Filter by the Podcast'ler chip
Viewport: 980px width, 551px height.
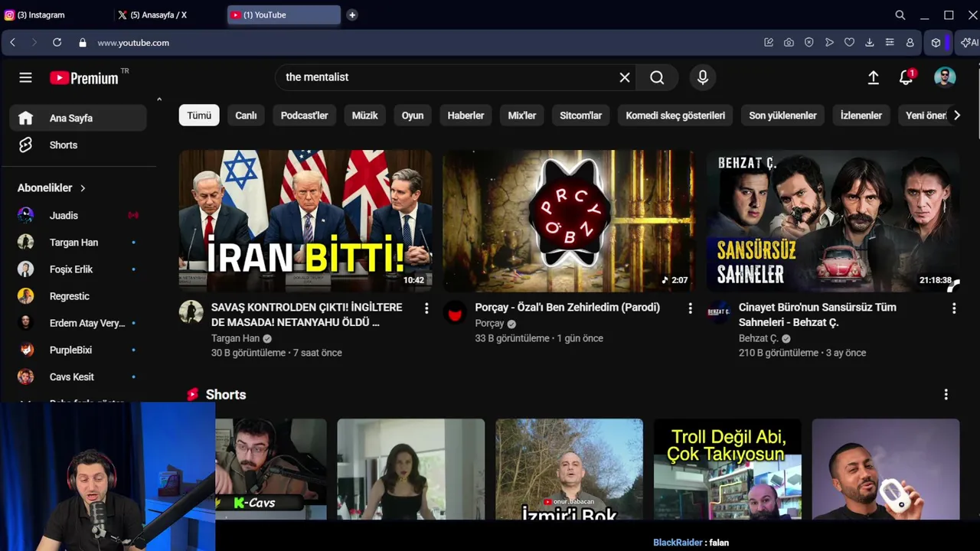[x=304, y=116]
